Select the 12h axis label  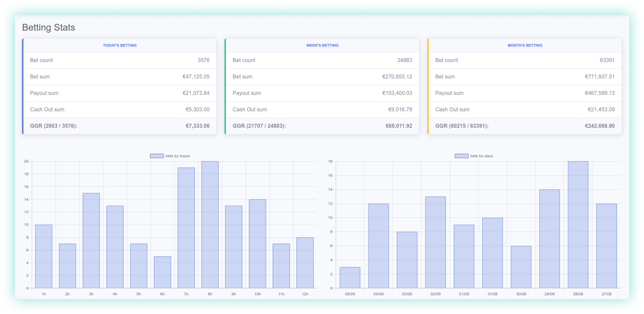tap(305, 294)
